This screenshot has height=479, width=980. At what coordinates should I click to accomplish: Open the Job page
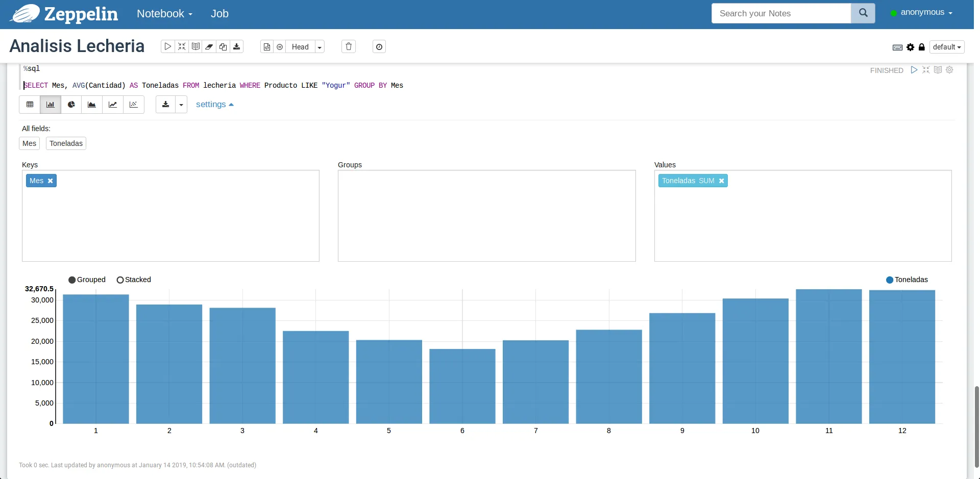pos(219,14)
